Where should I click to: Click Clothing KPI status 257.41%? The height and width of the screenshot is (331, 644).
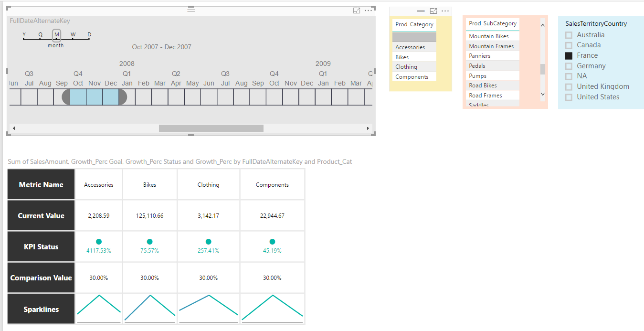(x=208, y=250)
